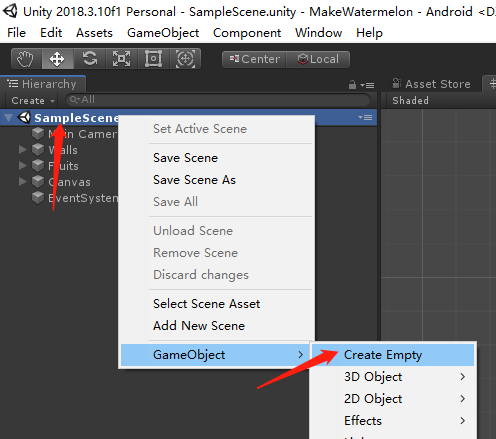Viewport: 496px width, 439px height.
Task: Open the Edit menu
Action: tap(51, 33)
